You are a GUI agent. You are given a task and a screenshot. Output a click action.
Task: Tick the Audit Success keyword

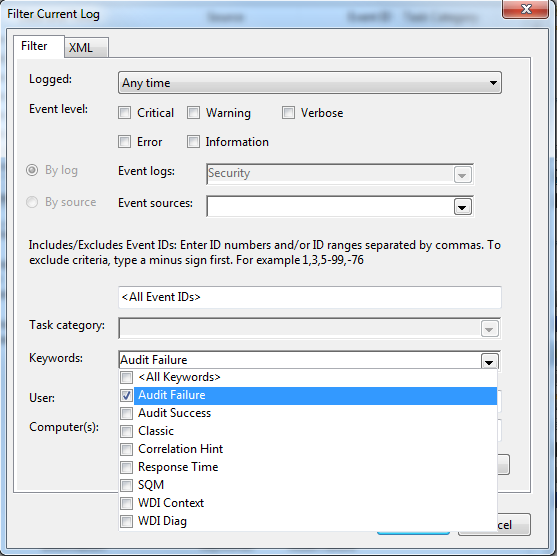click(126, 413)
